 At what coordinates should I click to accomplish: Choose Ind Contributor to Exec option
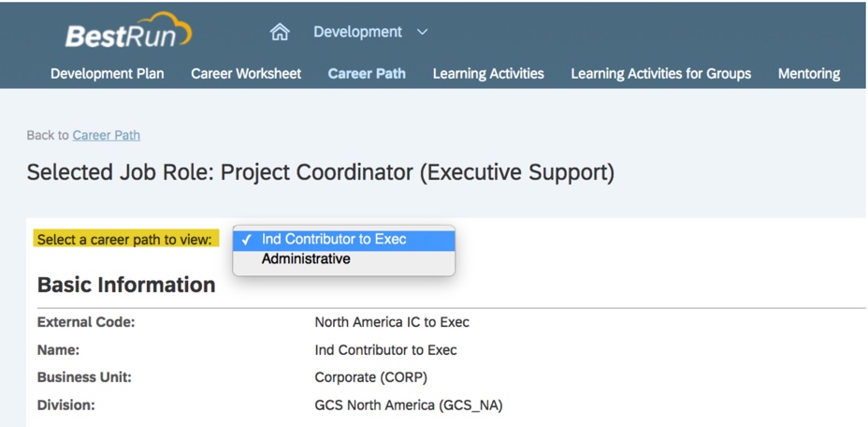(x=334, y=240)
